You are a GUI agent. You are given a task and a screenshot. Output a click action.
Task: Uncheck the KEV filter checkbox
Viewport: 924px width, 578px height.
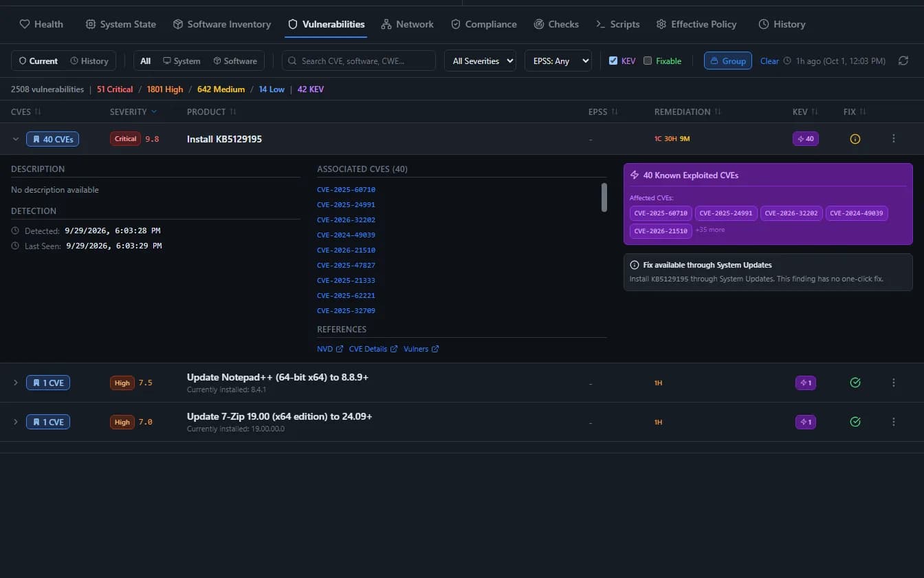click(x=613, y=61)
